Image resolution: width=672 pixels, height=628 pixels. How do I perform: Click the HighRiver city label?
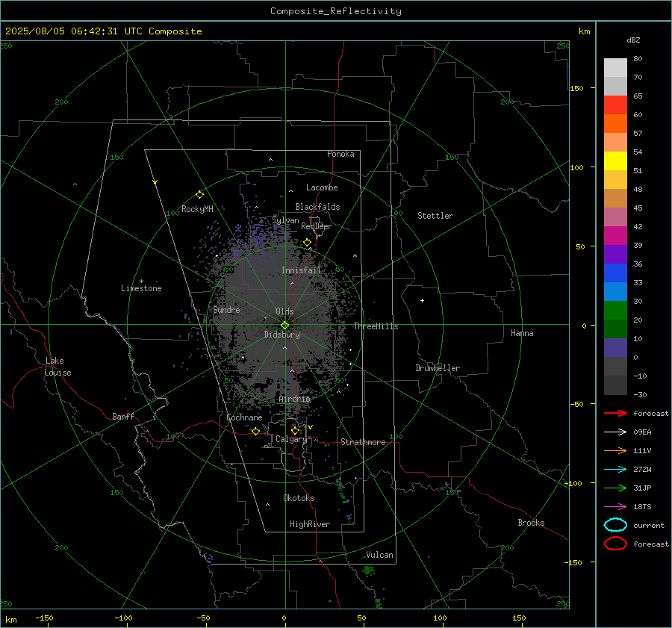310,524
